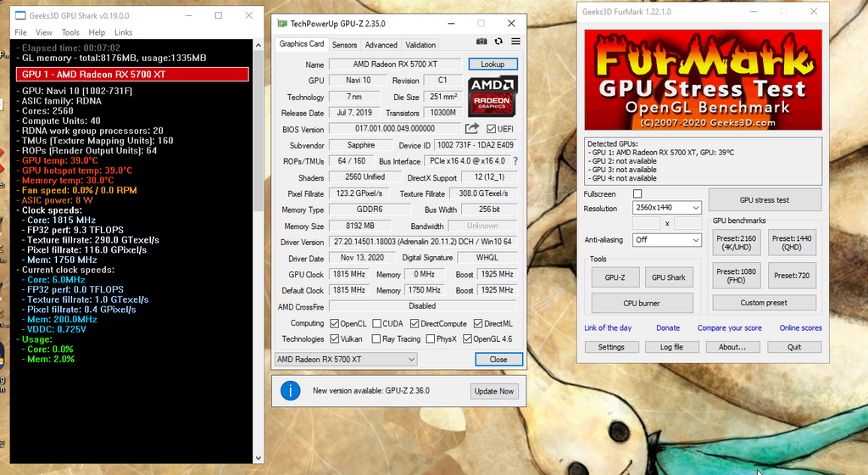Click the custom resolution height field
This screenshot has width=868, height=475.
pos(688,224)
